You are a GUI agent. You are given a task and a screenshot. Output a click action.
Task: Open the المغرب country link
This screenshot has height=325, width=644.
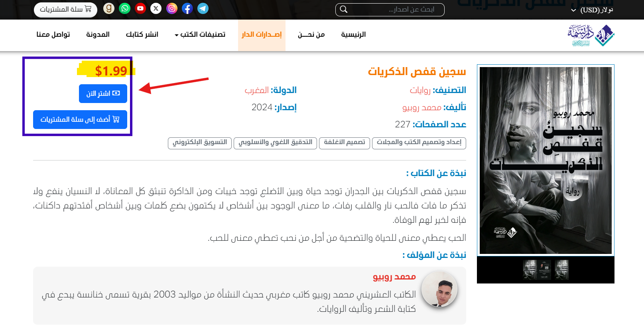pos(256,90)
